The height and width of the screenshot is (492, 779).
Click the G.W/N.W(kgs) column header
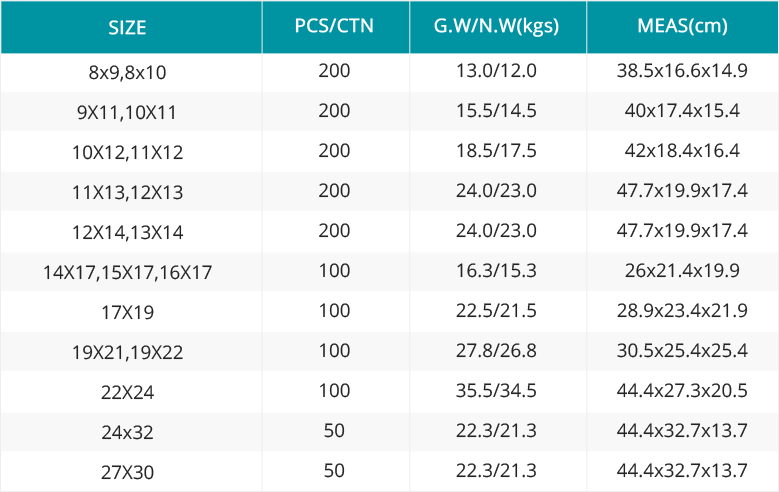[x=496, y=26]
